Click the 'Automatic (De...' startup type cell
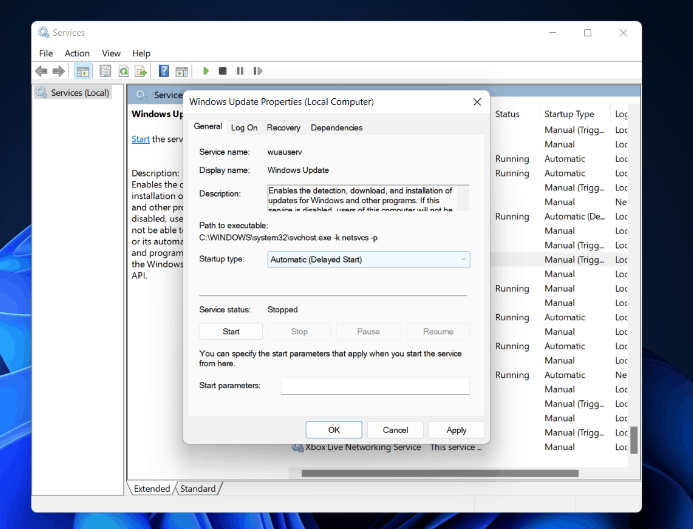 574,217
